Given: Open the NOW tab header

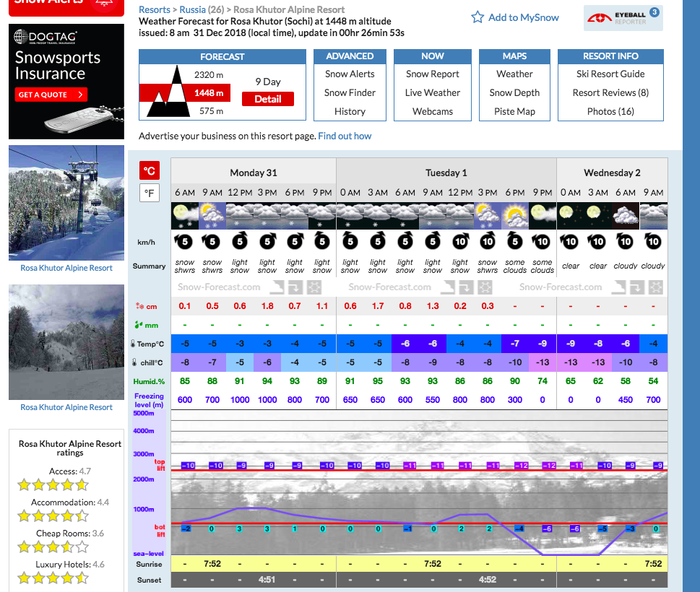Looking at the screenshot, I should point(433,56).
